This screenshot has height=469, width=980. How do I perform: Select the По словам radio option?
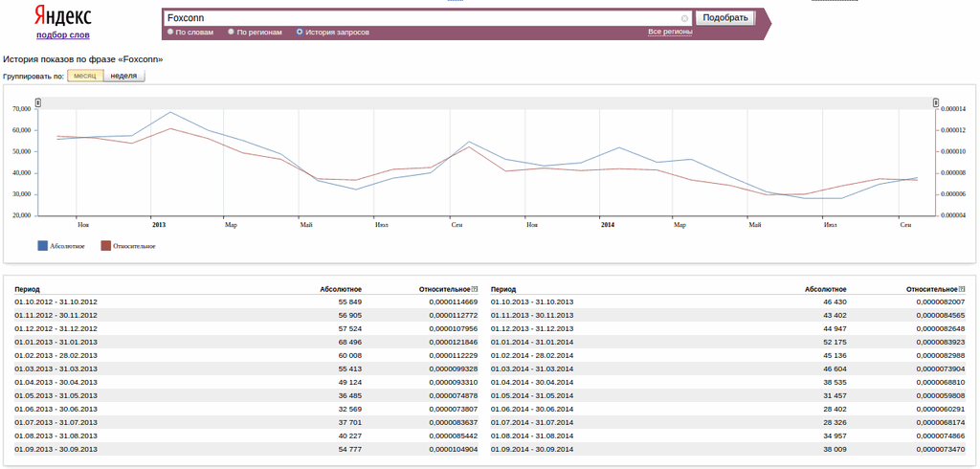pyautogui.click(x=170, y=32)
